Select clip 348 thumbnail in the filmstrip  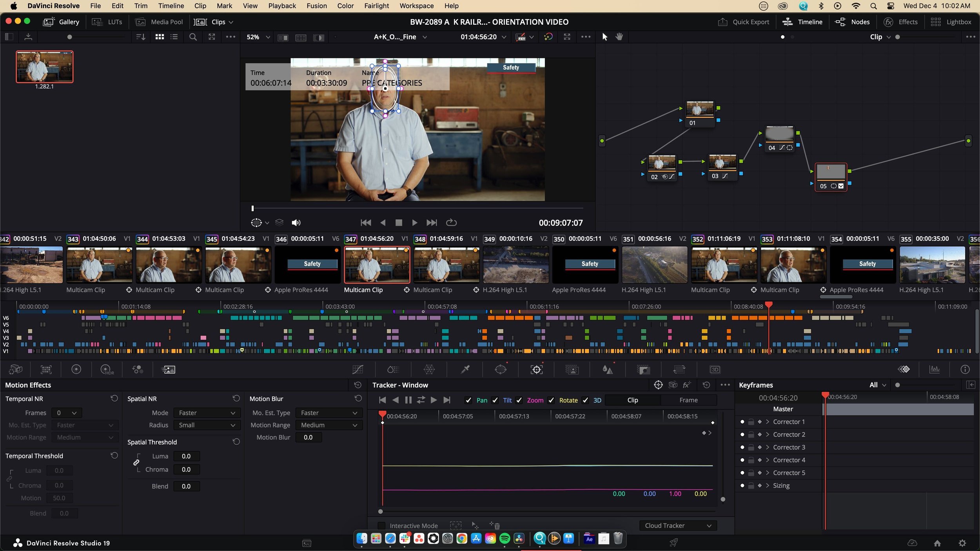click(x=446, y=265)
